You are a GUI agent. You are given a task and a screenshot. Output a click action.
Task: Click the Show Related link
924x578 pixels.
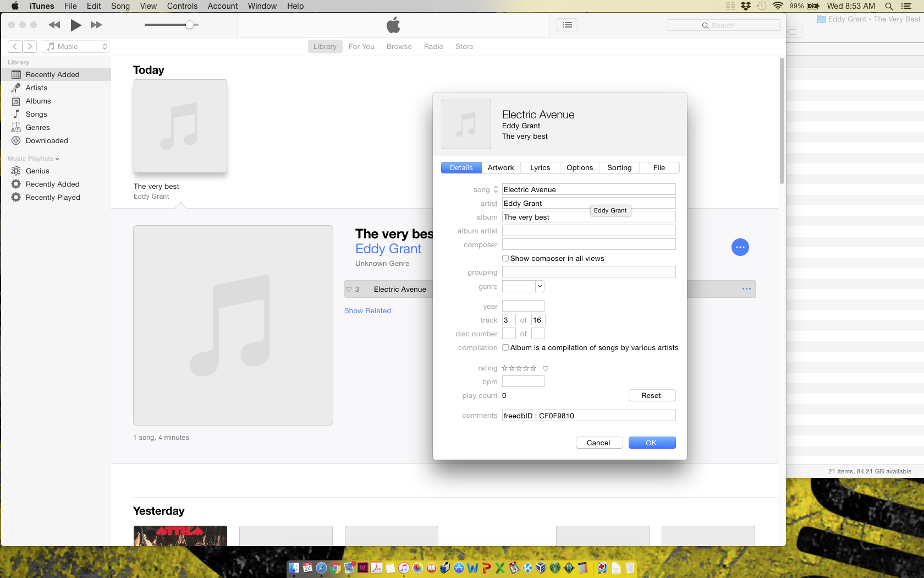tap(367, 310)
